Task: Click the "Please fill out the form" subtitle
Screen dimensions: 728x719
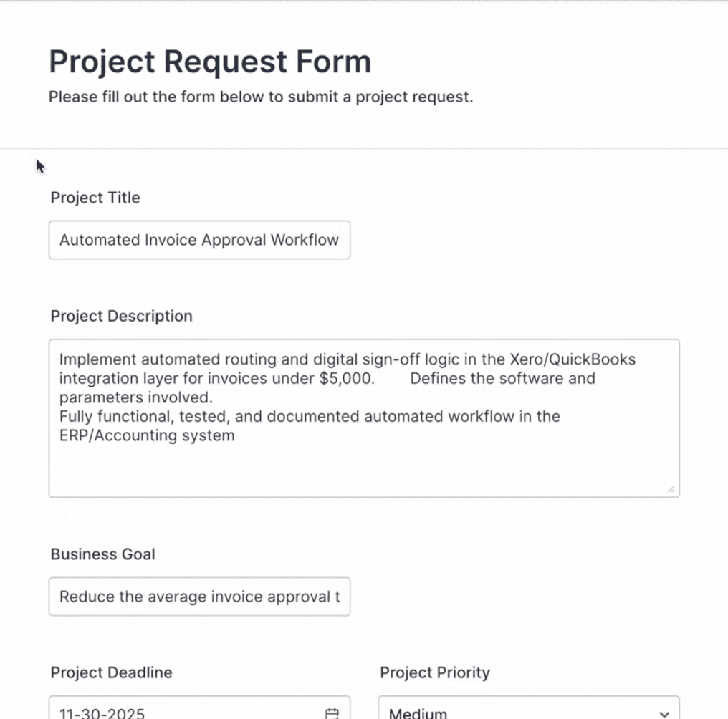Action: tap(261, 97)
